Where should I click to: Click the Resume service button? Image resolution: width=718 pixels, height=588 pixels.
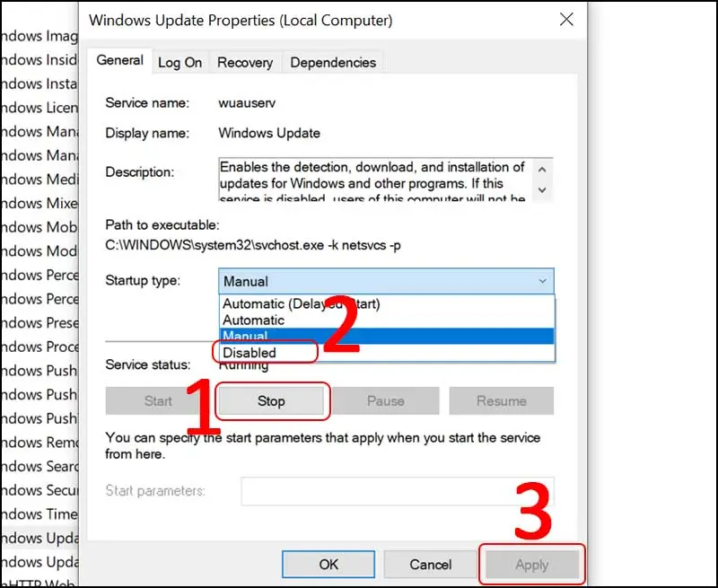tap(501, 401)
